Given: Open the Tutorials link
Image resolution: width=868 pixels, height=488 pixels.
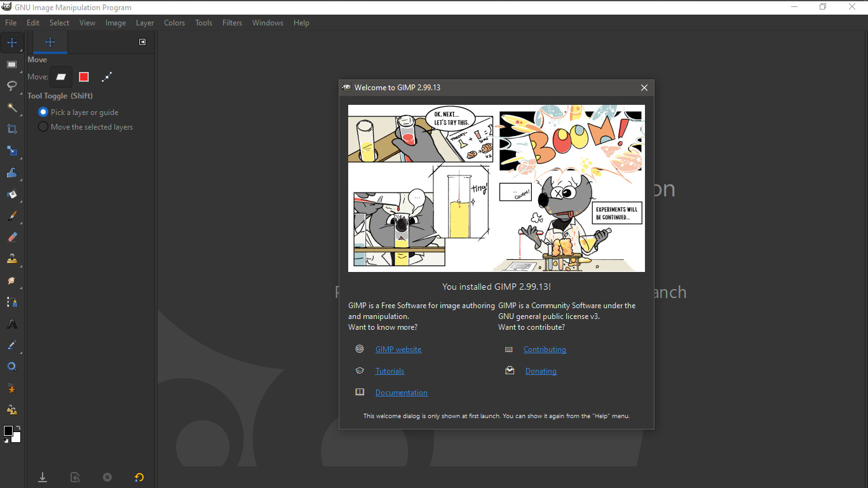Looking at the screenshot, I should pyautogui.click(x=390, y=371).
